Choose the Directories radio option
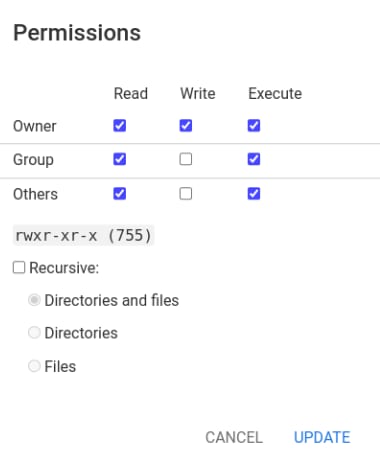Screen dimensions: 380x462 [x=34, y=332]
